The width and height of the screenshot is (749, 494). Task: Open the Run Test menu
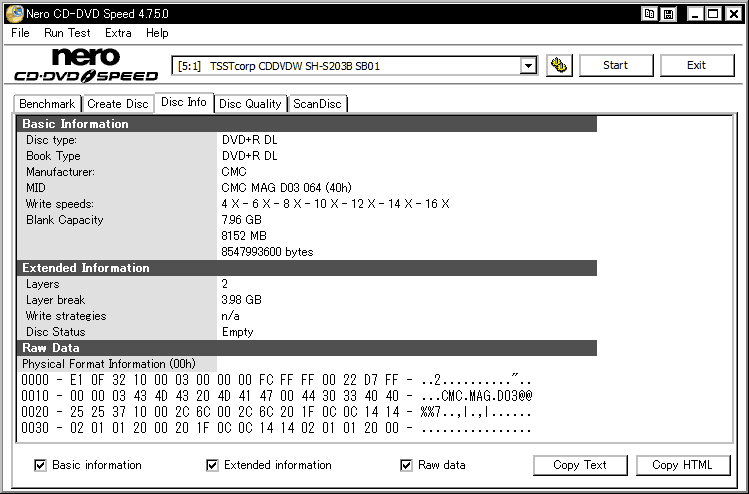[67, 33]
